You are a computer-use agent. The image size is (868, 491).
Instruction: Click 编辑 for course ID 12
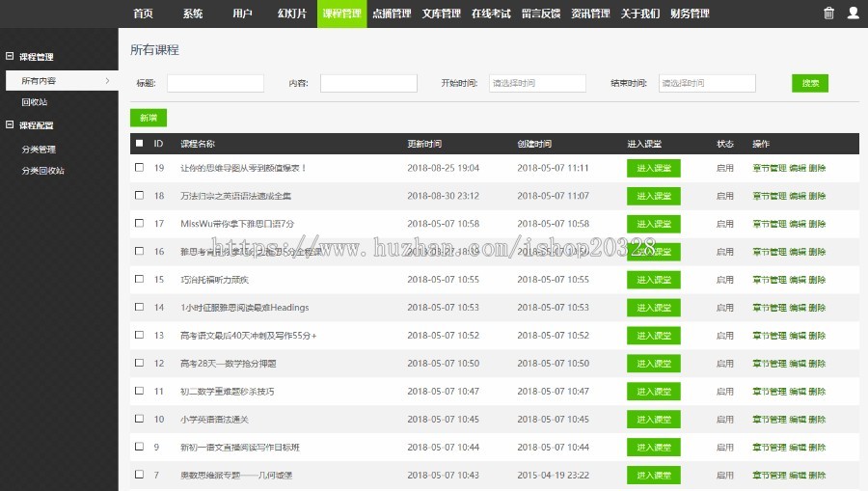(798, 363)
